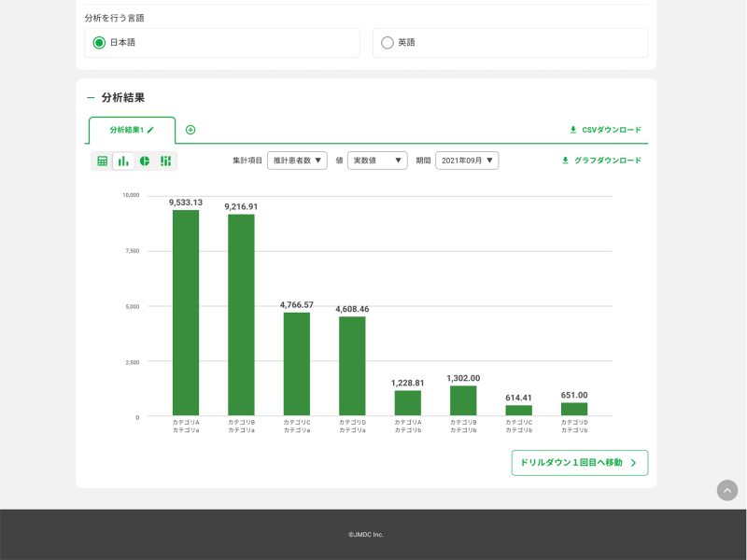Select the pie chart view icon
Image resolution: width=747 pixels, height=560 pixels.
tap(145, 161)
